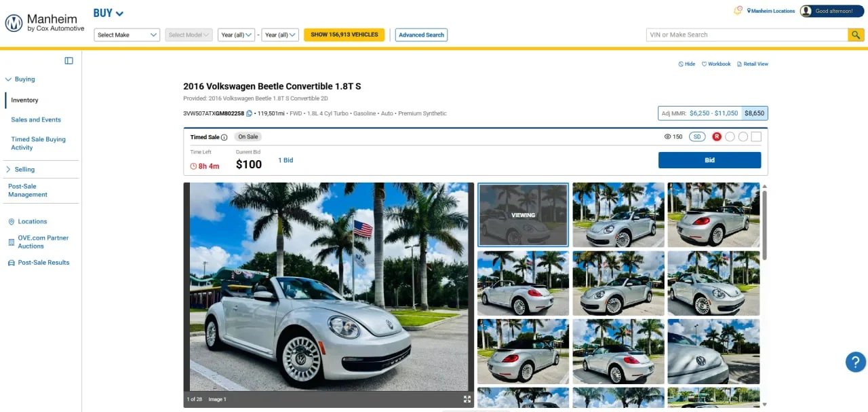Click the OVE.com building icon

point(12,242)
